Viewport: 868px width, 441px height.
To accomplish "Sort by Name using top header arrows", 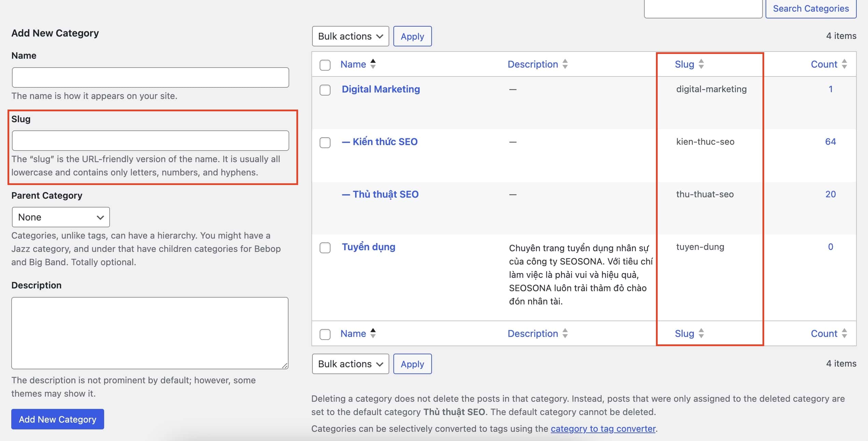I will tap(373, 64).
